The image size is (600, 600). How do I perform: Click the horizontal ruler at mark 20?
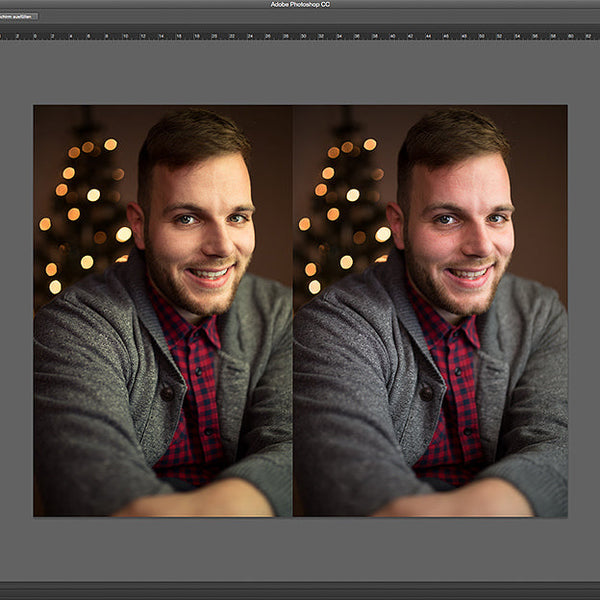[214, 35]
